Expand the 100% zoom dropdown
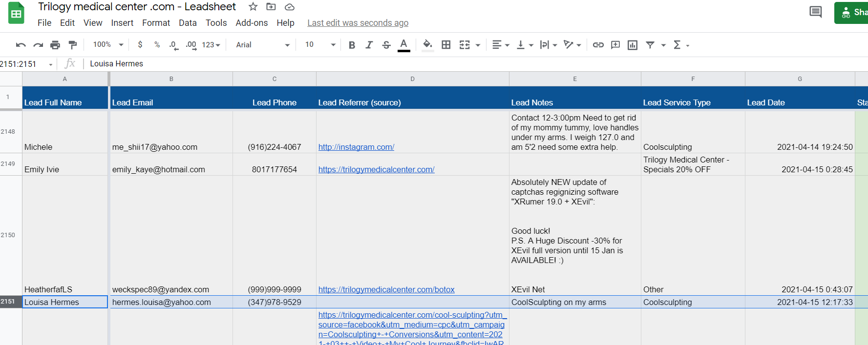Viewport: 868px width, 345px height. (108, 45)
